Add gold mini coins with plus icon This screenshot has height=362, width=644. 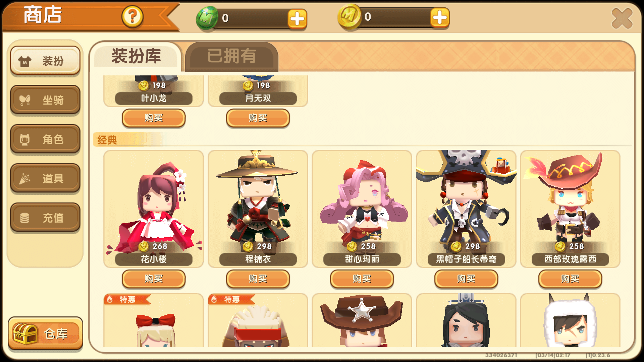click(440, 17)
